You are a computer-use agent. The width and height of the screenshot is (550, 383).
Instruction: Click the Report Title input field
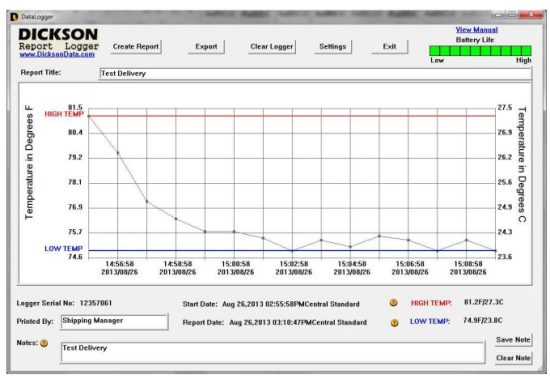[x=315, y=74]
